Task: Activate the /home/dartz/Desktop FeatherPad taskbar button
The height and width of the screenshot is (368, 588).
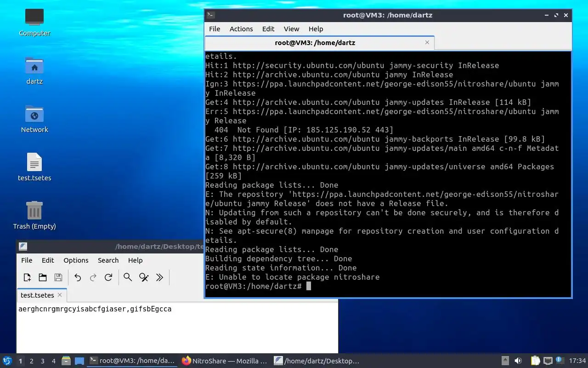Action: (317, 361)
